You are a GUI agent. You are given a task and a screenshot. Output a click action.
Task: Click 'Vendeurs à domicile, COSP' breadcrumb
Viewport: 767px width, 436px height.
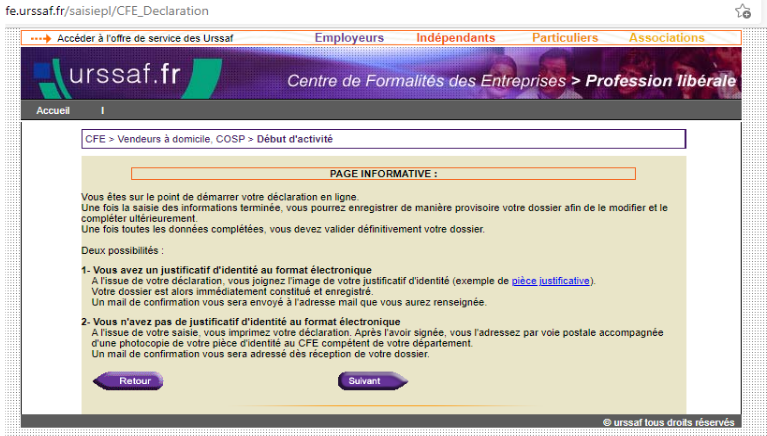181,139
